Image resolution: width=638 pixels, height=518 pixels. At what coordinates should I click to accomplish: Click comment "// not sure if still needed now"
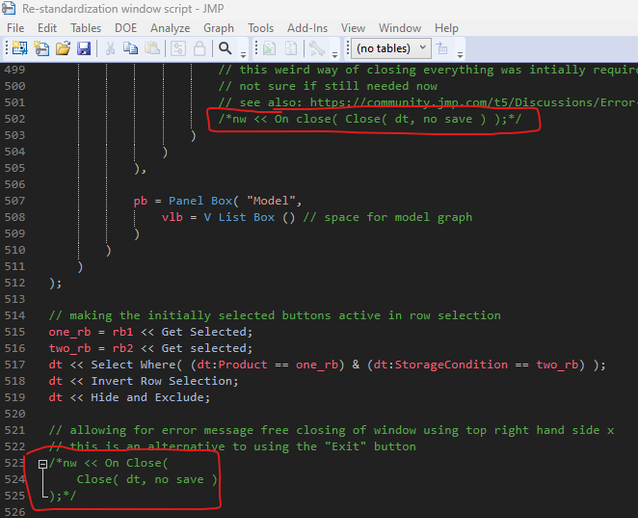click(328, 86)
